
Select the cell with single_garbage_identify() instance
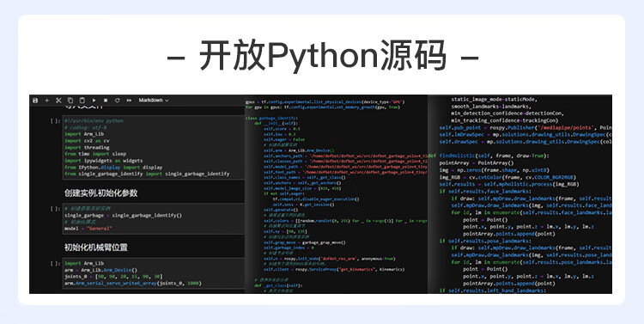coord(153,218)
